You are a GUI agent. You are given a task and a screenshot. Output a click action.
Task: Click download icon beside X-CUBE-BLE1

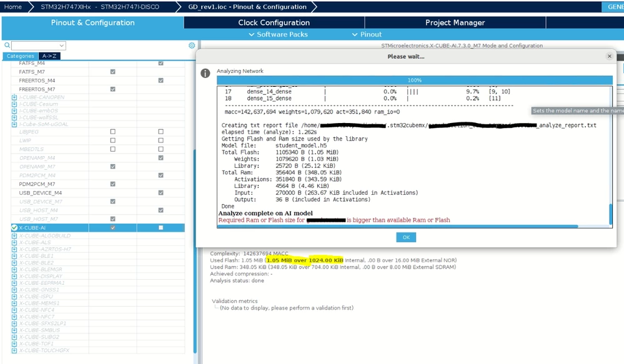click(x=14, y=256)
